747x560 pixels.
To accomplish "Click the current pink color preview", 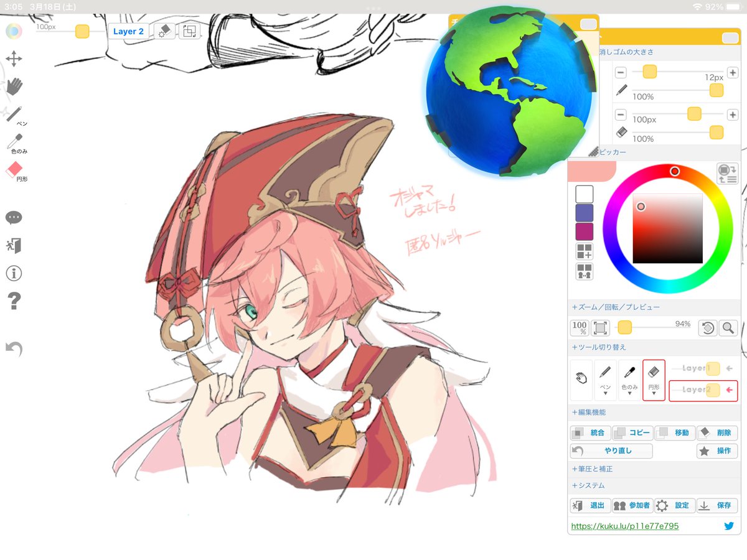I will (591, 170).
